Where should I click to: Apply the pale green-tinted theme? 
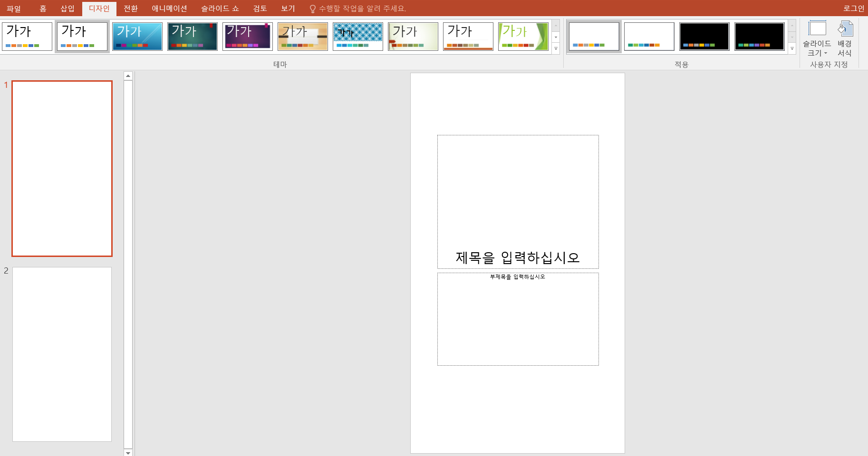(x=413, y=37)
